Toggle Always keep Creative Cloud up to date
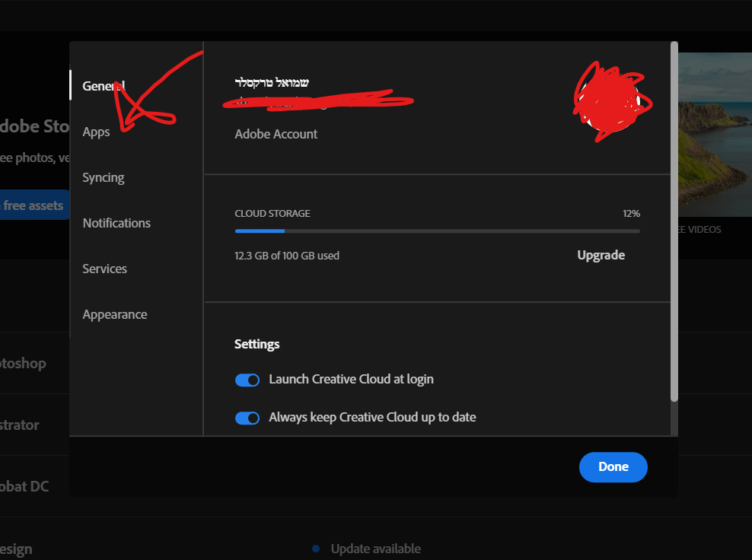Viewport: 752px width, 560px height. click(247, 418)
